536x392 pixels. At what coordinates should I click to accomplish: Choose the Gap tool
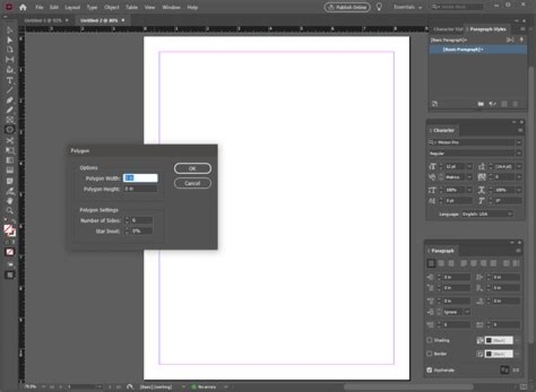point(10,60)
